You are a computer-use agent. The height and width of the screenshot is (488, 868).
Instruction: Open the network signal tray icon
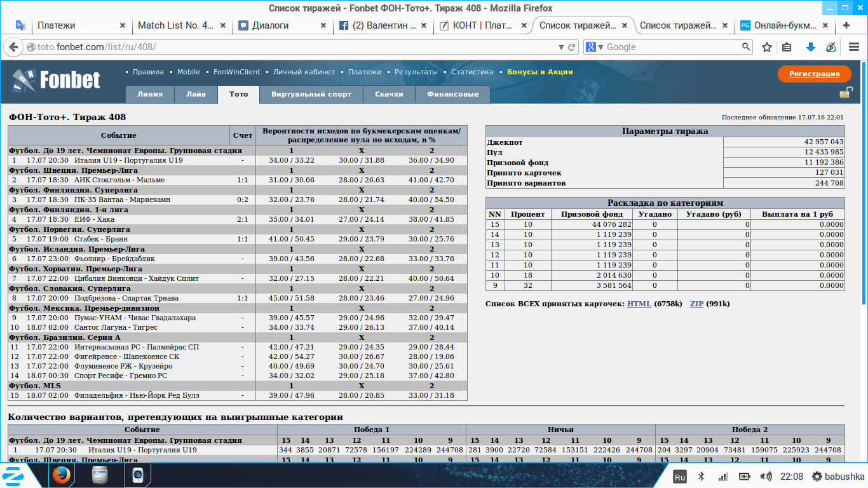(723, 477)
